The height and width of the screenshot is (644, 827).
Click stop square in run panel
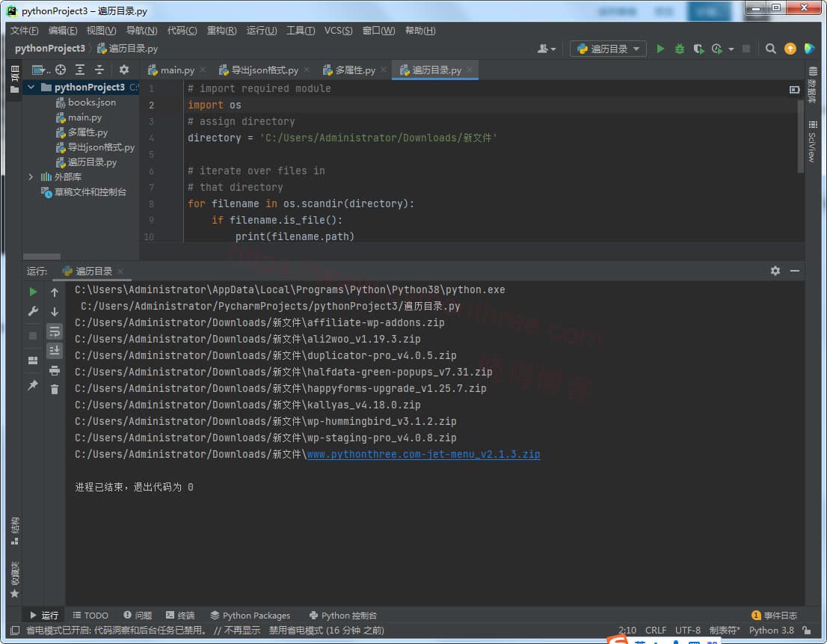33,335
